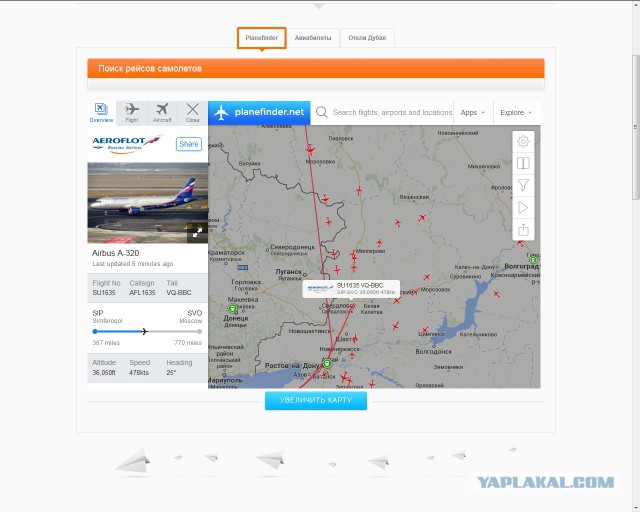Screen dimensions: 640x512
Task: Click the plane icon near Цимлянск
Action: point(425,330)
